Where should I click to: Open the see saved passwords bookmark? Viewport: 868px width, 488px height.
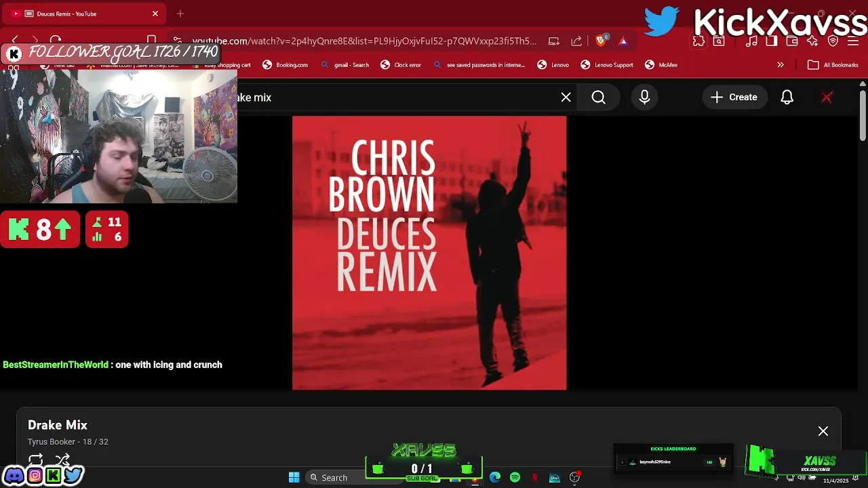tap(479, 65)
